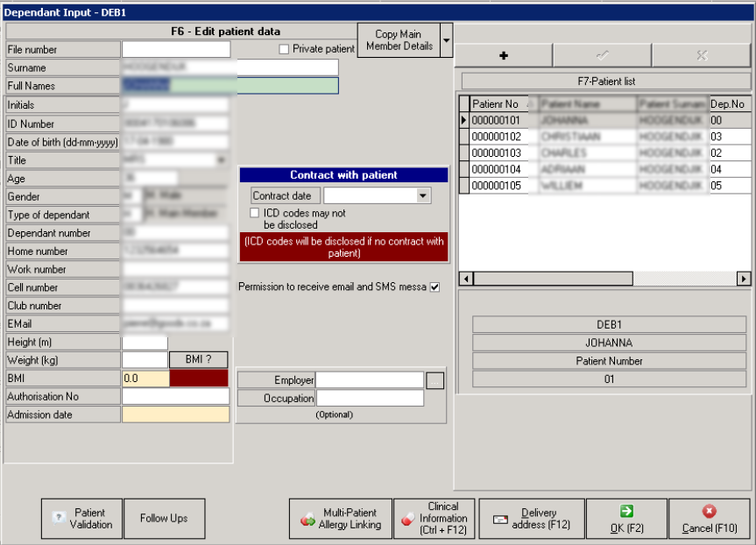Click the plus icon to add a dependant
The image size is (756, 545).
point(502,55)
